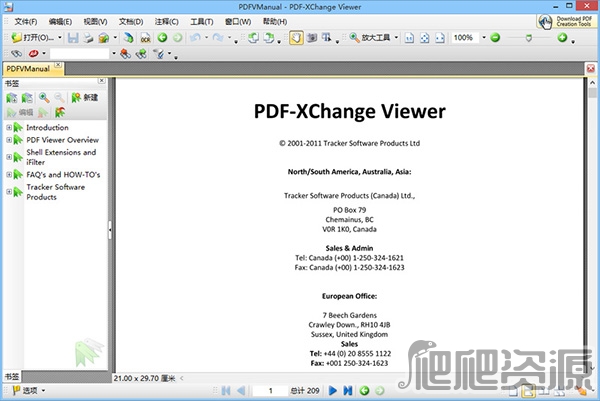Click the Save floppy disk icon

click(73, 37)
